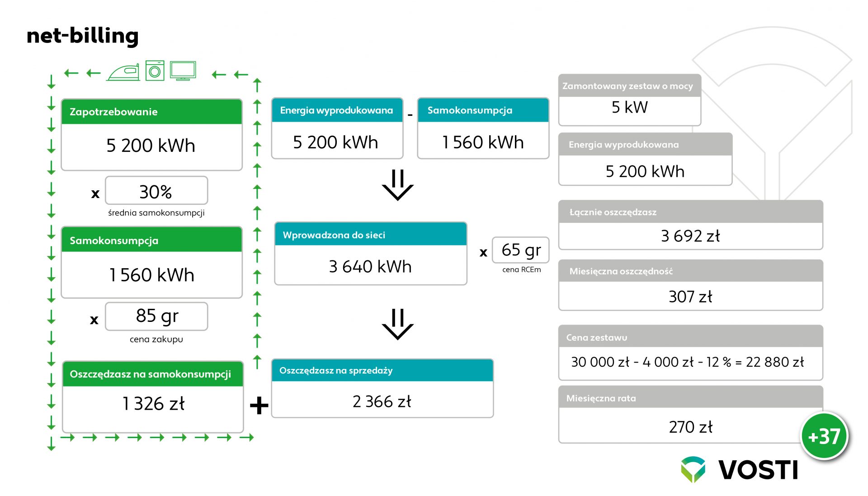Click the 65 gr price box

(521, 250)
